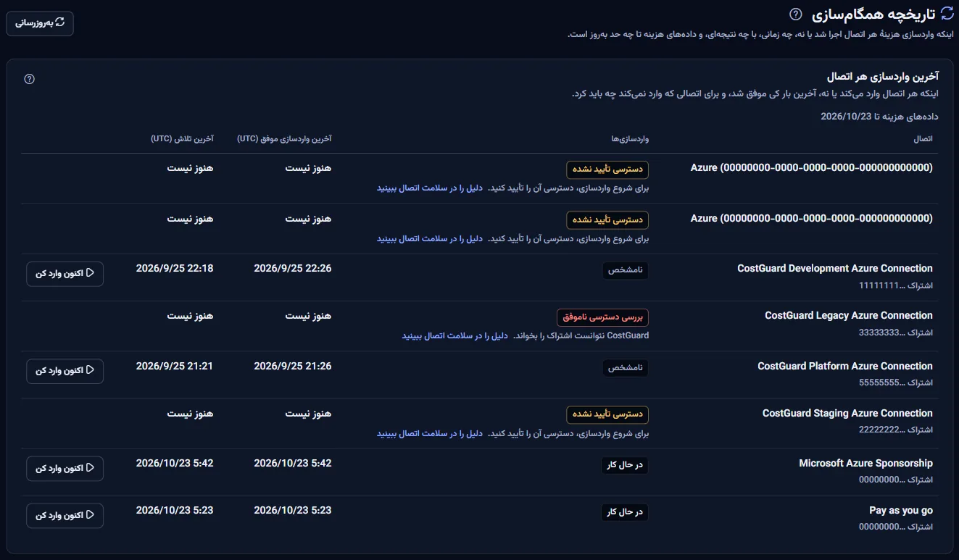Click داده‌های هزینه تا 2026/10/23 text

click(880, 116)
